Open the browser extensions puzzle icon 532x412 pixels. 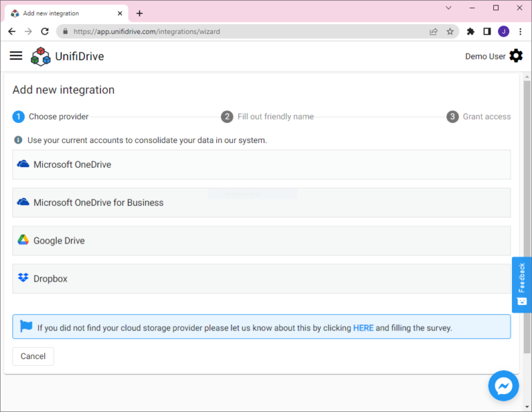pos(471,32)
